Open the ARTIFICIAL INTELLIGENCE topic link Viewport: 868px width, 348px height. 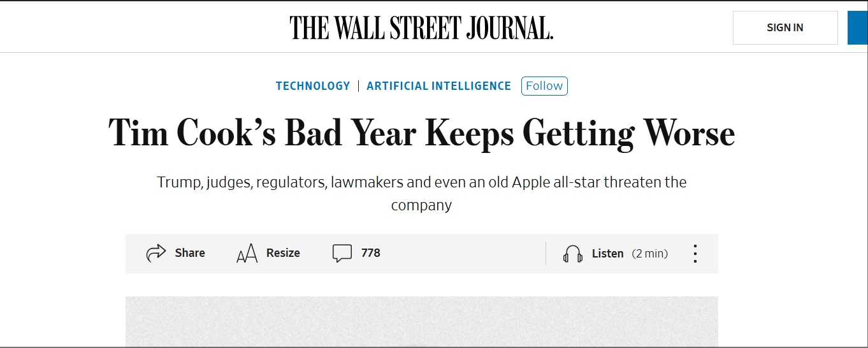pos(439,86)
